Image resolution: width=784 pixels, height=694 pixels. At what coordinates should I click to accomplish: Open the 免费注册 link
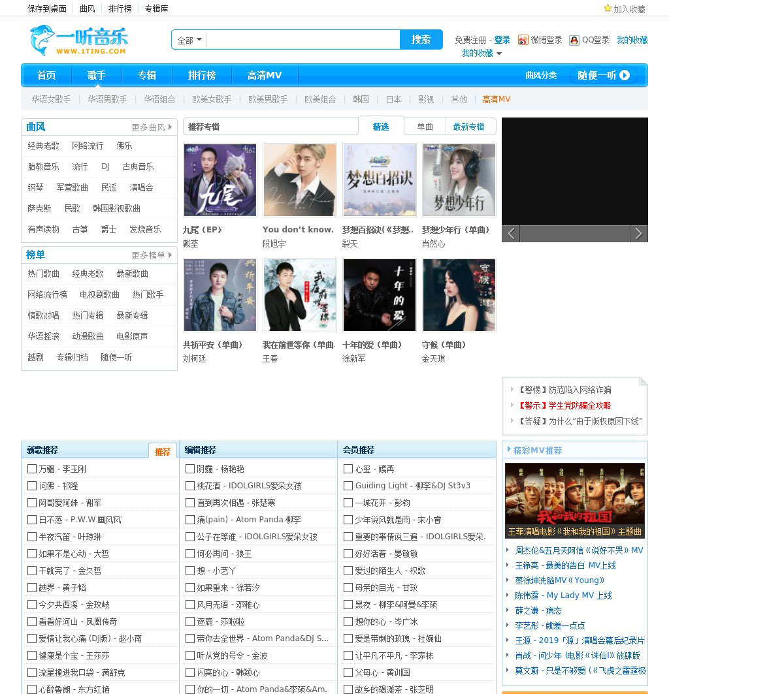(470, 40)
